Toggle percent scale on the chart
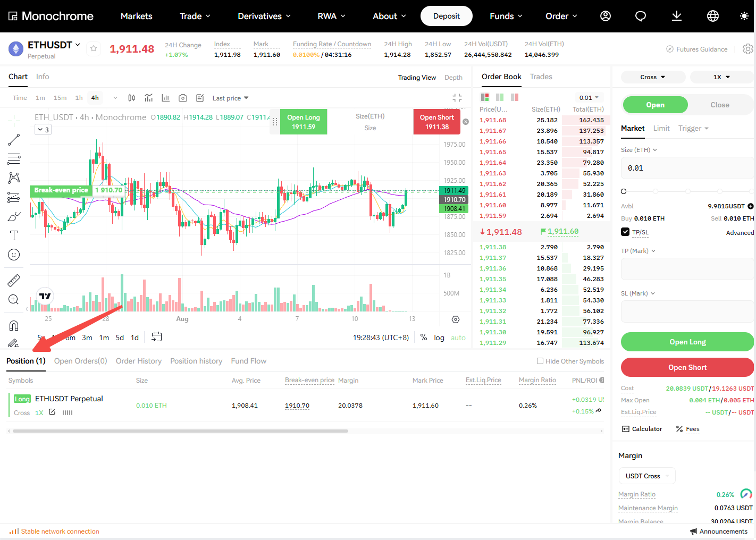This screenshot has height=540, width=756. tap(424, 337)
